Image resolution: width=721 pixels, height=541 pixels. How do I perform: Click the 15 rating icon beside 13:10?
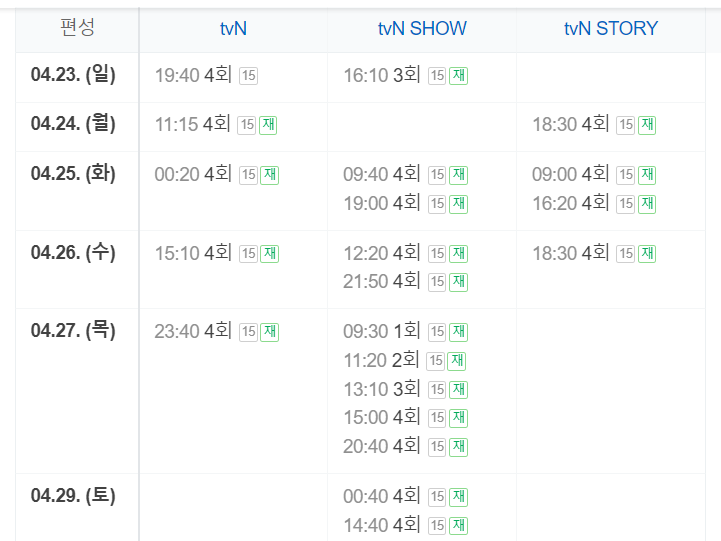pos(437,390)
